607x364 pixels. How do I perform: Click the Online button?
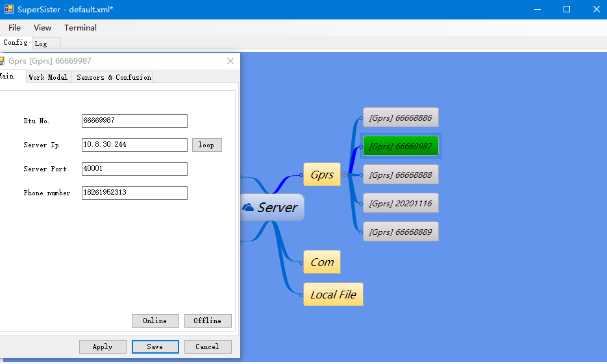(x=155, y=321)
